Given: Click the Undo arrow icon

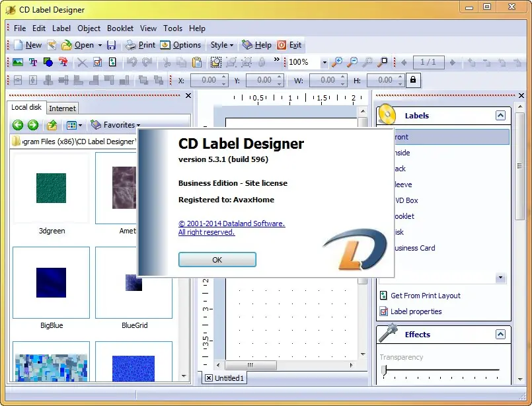Looking at the screenshot, I should click(132, 62).
